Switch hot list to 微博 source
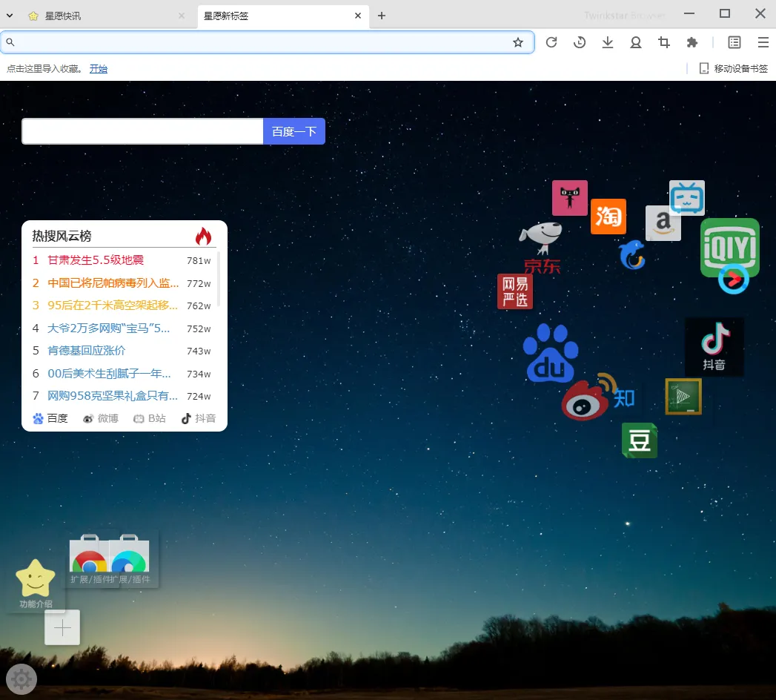 tap(101, 418)
